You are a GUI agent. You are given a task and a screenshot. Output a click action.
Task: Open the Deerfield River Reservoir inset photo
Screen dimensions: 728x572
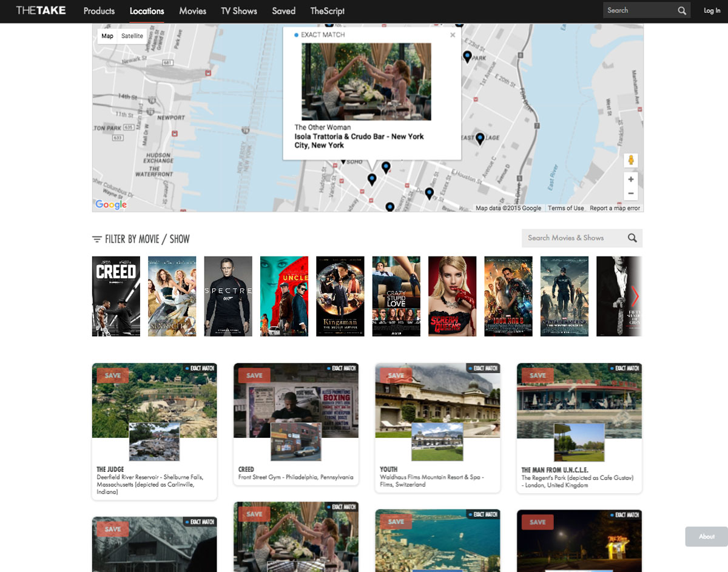(x=154, y=442)
